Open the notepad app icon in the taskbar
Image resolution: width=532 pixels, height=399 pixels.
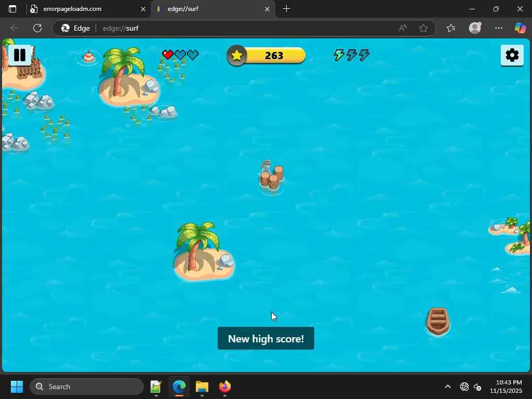tap(156, 387)
